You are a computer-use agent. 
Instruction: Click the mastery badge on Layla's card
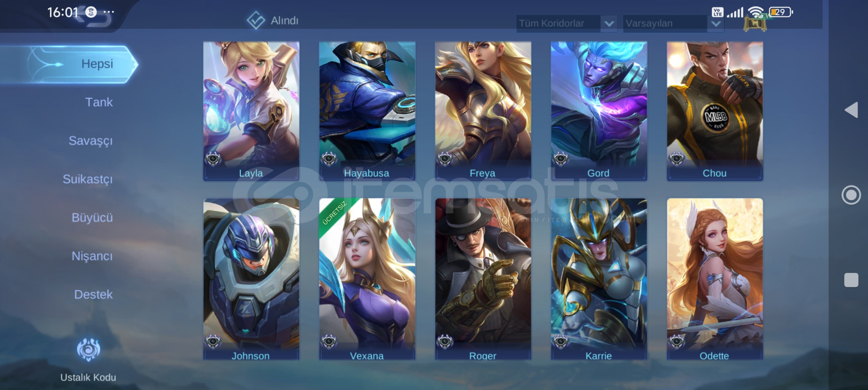point(213,159)
